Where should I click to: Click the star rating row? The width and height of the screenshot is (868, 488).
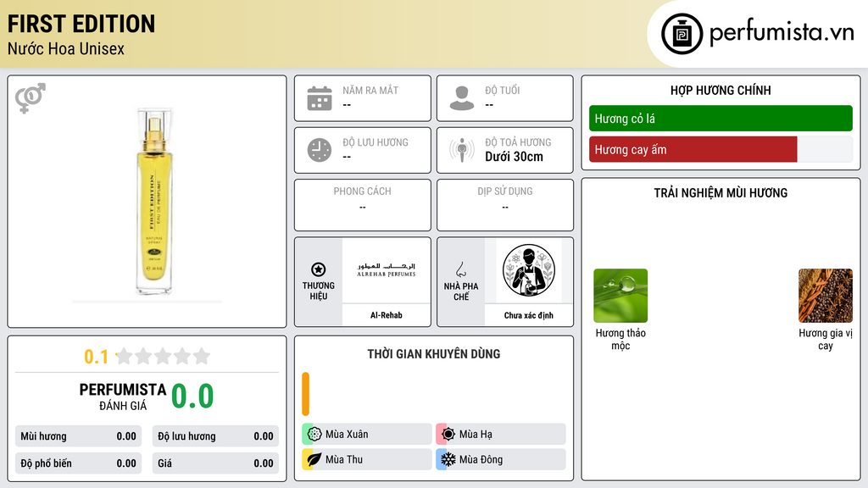pyautogui.click(x=163, y=356)
